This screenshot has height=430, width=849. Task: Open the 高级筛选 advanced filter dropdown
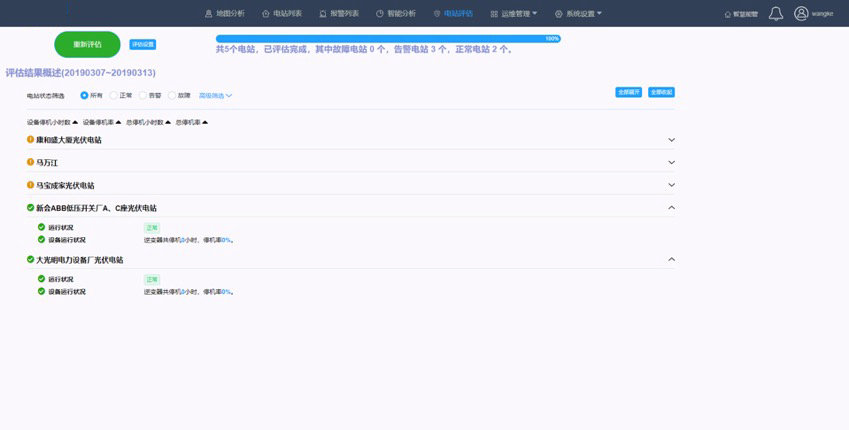[x=215, y=95]
